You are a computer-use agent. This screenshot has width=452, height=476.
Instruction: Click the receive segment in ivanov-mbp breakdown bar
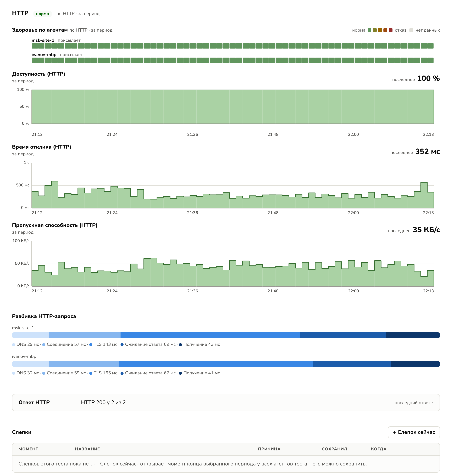[415, 364]
